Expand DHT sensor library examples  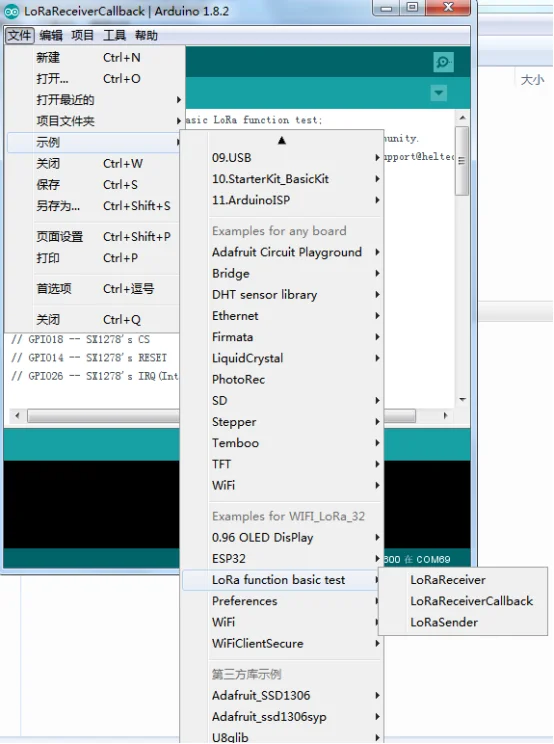[282, 295]
